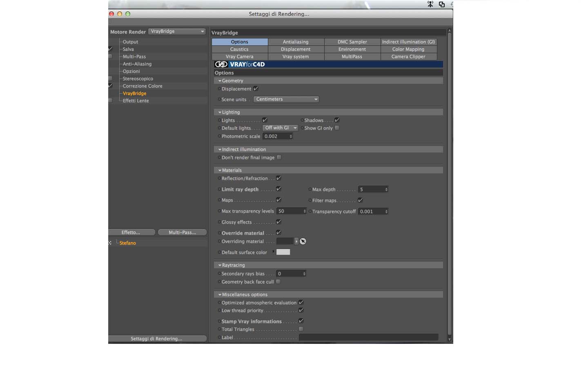Screen dimensions: 588x368
Task: Click the Multi-Pass... button
Action: tap(182, 232)
